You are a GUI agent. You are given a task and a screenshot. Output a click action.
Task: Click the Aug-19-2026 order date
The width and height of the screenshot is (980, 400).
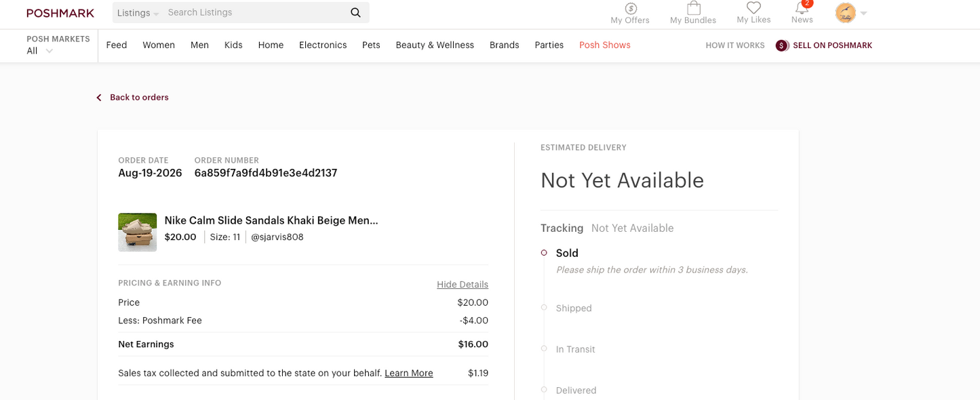[x=150, y=173]
